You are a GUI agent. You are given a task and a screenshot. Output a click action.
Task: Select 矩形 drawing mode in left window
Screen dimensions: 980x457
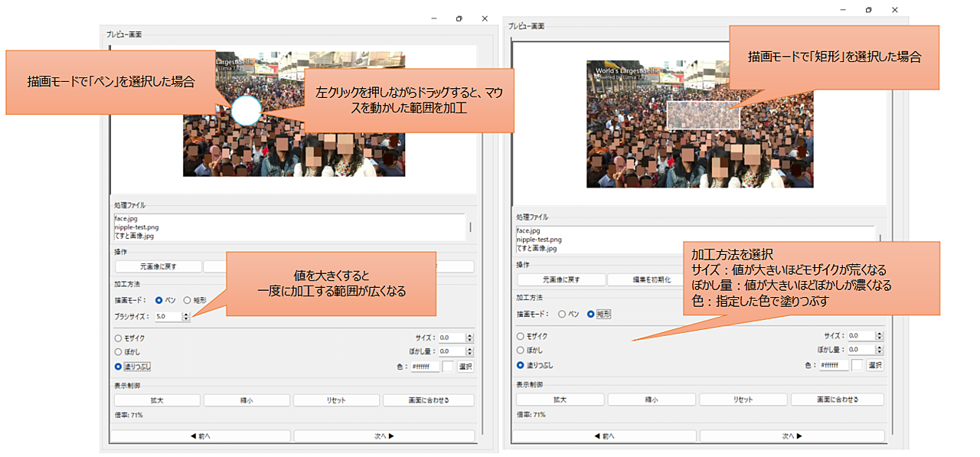click(187, 301)
